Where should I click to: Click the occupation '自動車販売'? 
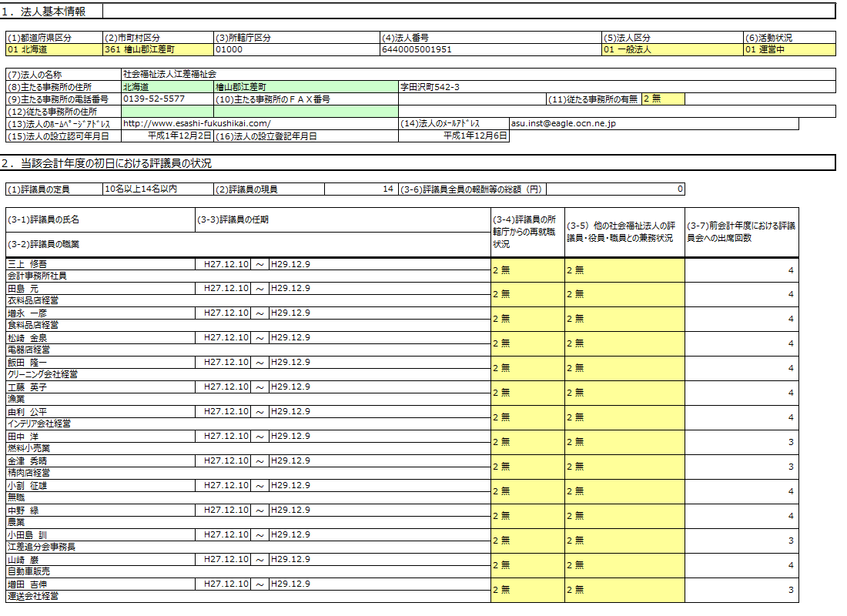(x=248, y=571)
